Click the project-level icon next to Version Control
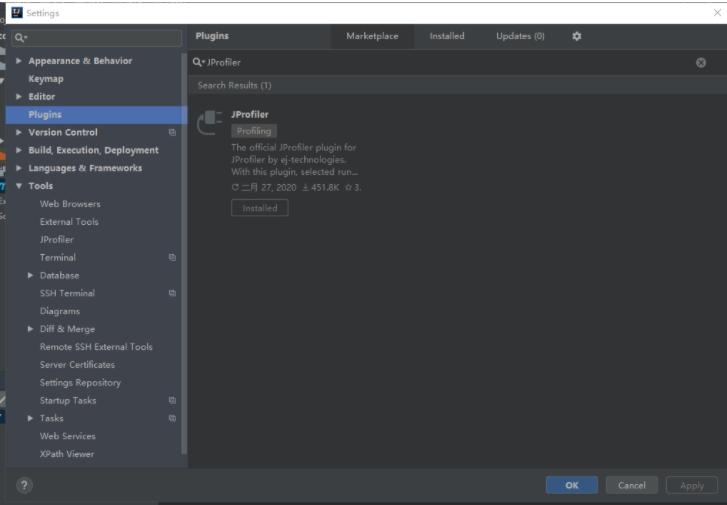 click(172, 133)
